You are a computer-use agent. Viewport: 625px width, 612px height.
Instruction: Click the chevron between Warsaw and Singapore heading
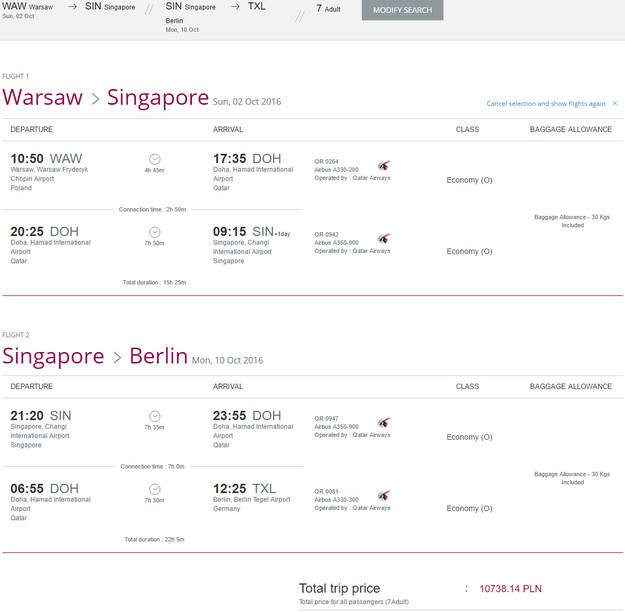[x=95, y=98]
